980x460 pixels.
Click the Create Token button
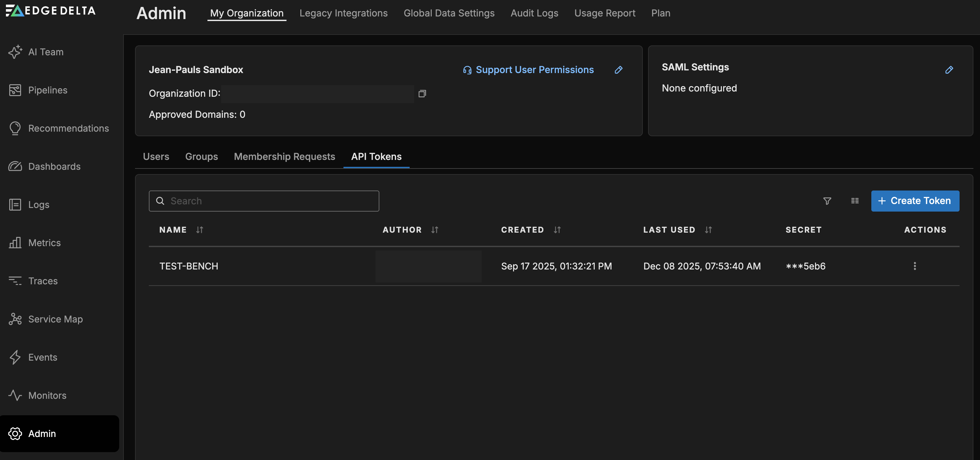(915, 201)
